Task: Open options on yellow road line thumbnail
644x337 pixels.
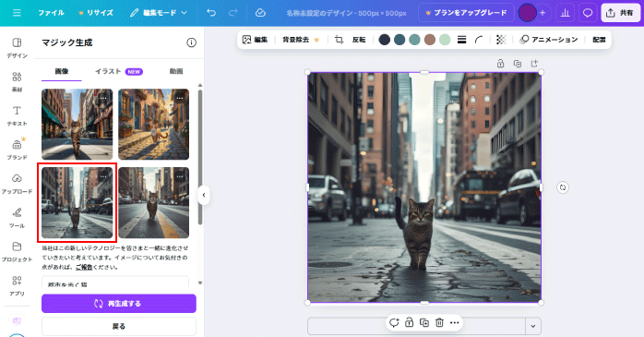Action: pos(180,176)
